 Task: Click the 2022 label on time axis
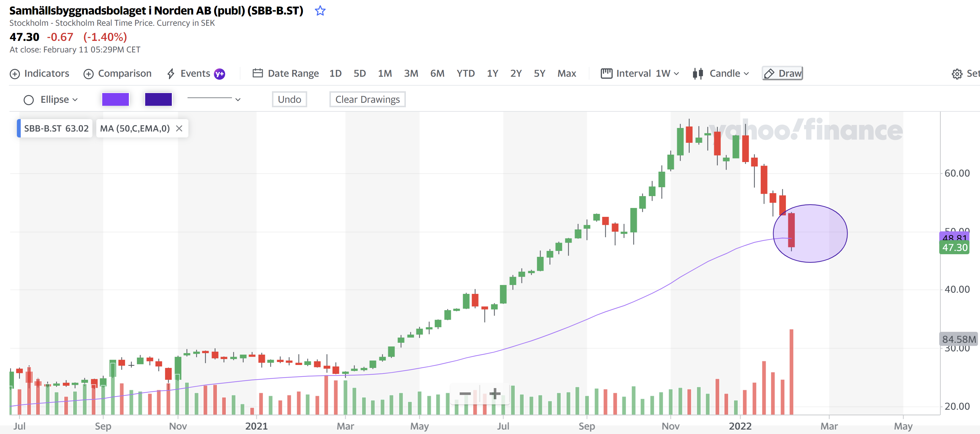point(740,426)
